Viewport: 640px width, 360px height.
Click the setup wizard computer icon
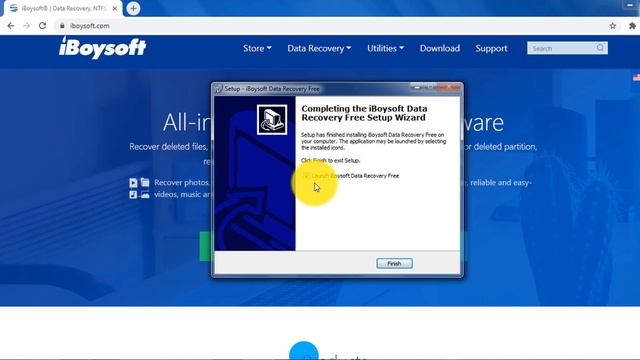[x=272, y=120]
